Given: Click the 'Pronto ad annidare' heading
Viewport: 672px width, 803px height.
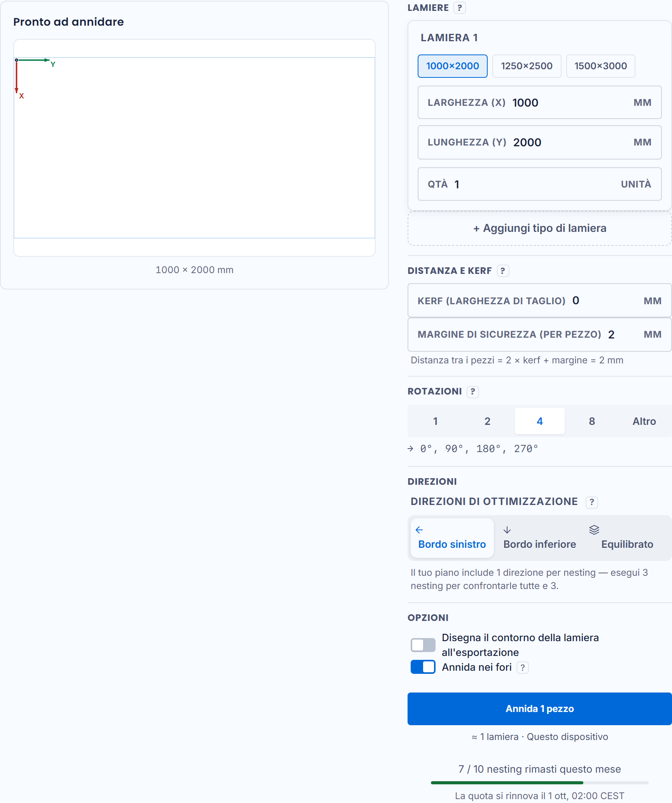Looking at the screenshot, I should 68,22.
